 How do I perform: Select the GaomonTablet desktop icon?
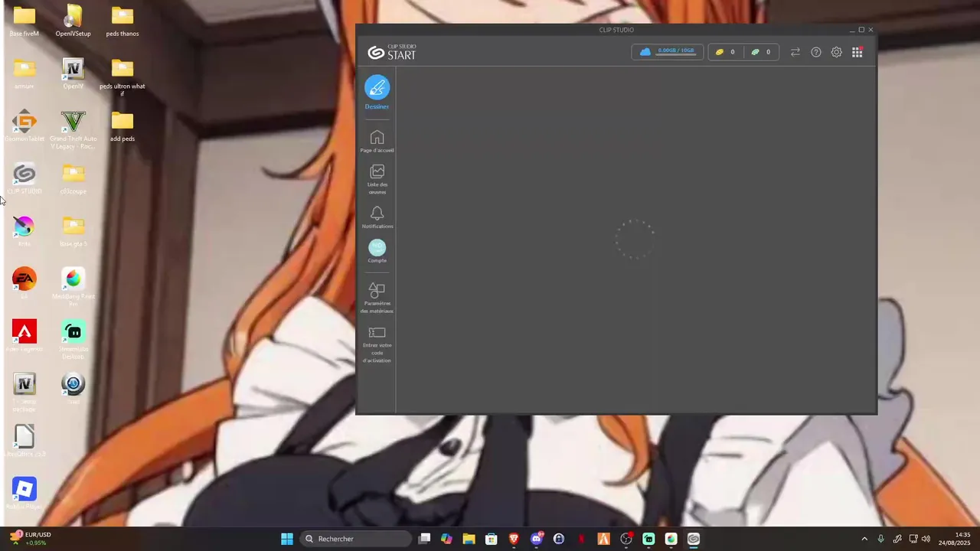tap(24, 127)
